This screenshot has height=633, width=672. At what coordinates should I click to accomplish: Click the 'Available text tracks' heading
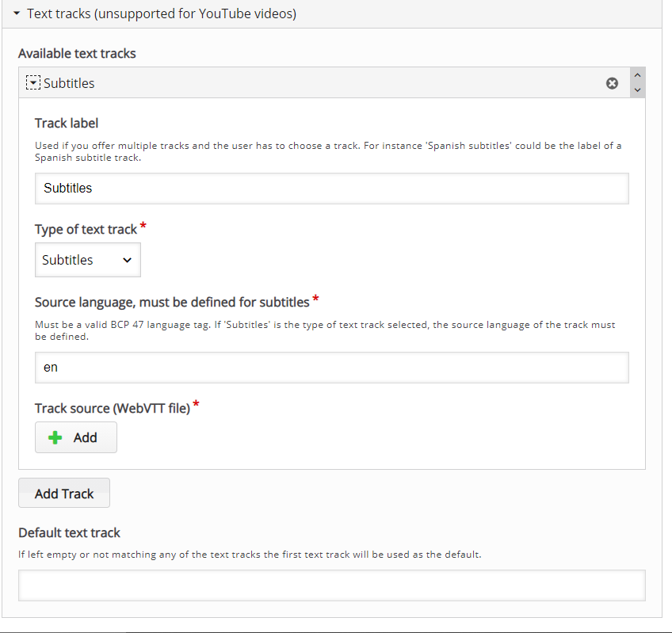77,54
